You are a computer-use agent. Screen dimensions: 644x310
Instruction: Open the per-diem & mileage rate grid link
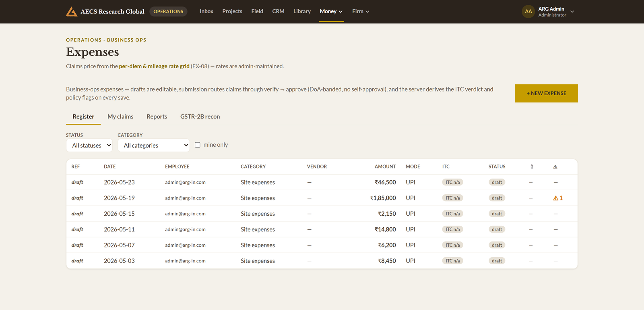154,66
